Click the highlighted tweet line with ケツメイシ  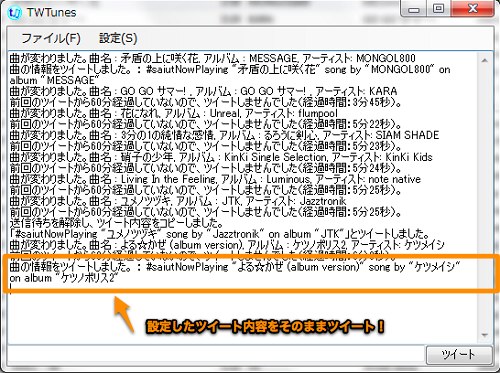235,272
